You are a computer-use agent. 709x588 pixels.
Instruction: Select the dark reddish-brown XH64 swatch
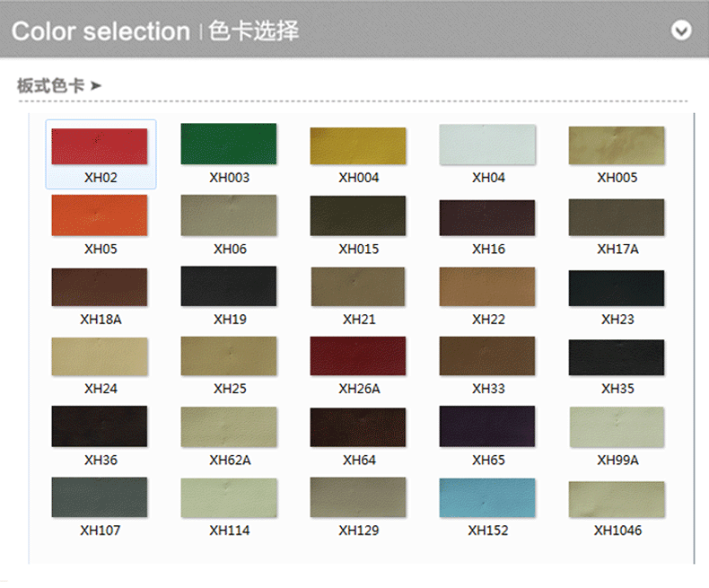point(358,427)
